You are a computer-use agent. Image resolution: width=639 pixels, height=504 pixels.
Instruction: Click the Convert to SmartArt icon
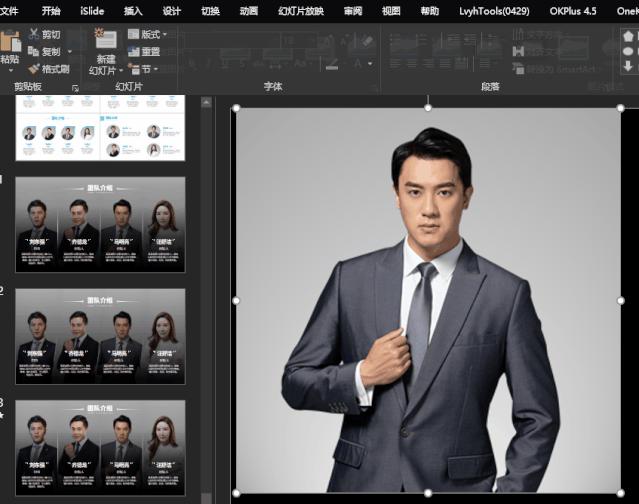coord(518,69)
